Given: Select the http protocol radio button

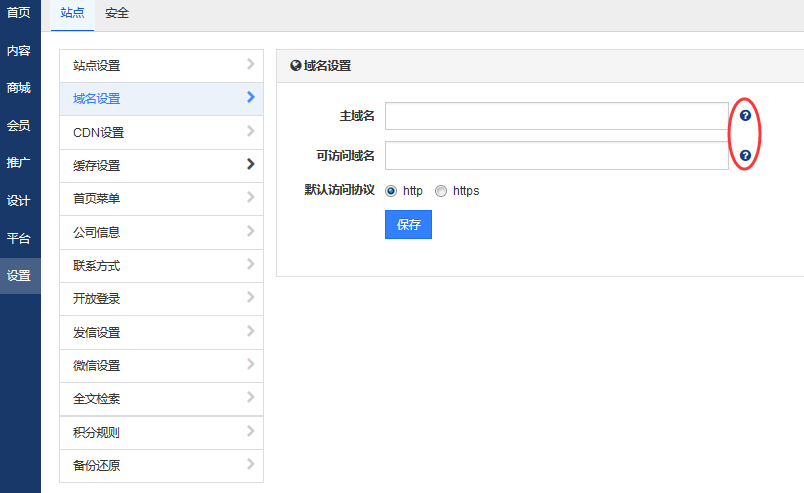Looking at the screenshot, I should click(391, 191).
